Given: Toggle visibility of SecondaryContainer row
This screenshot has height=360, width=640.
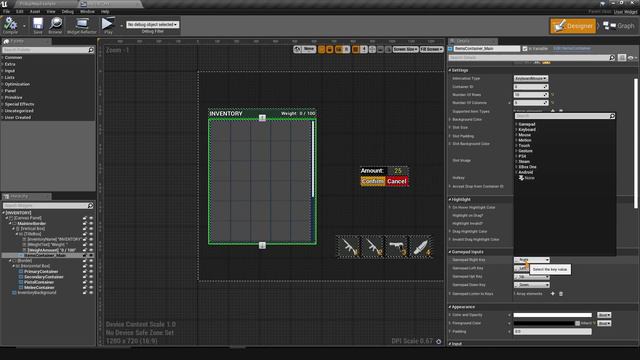Looking at the screenshot, I should (91, 277).
